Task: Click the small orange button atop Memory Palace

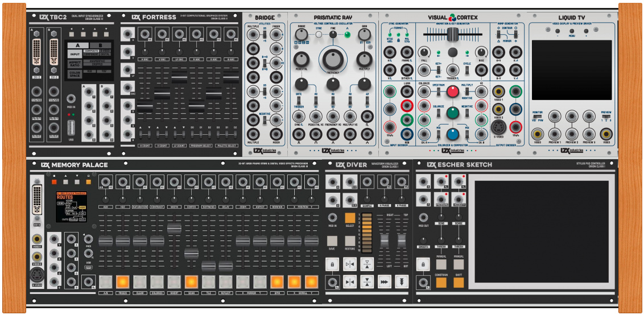Action: click(88, 182)
